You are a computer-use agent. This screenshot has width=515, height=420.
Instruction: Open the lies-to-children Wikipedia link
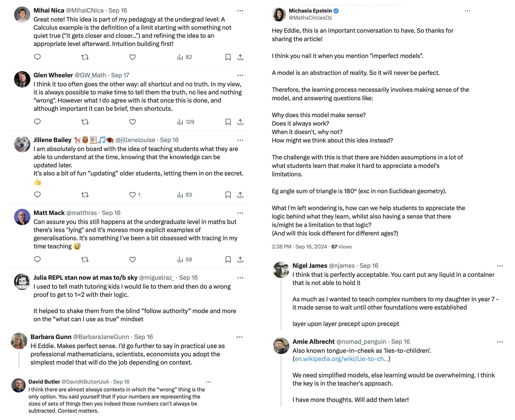pyautogui.click(x=341, y=359)
